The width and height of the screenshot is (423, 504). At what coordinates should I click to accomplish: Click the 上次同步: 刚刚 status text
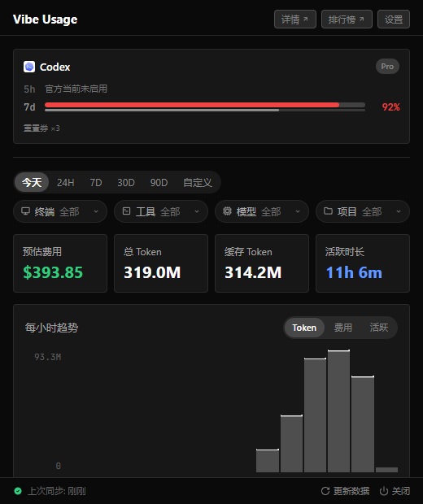pos(57,491)
